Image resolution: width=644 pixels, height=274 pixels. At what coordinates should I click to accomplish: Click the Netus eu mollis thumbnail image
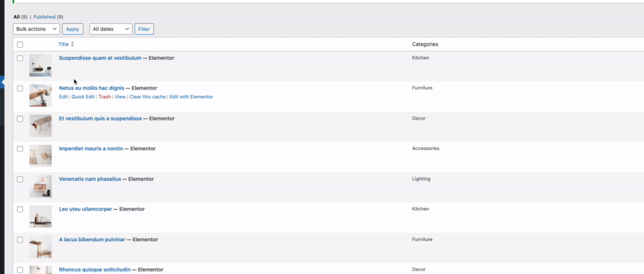pos(40,96)
